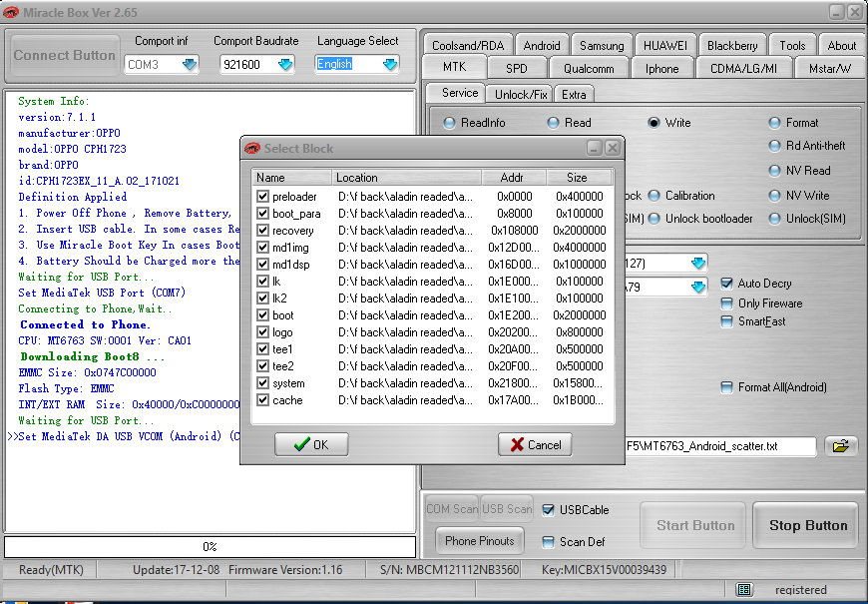Confirm block selection with OK

[x=311, y=444]
